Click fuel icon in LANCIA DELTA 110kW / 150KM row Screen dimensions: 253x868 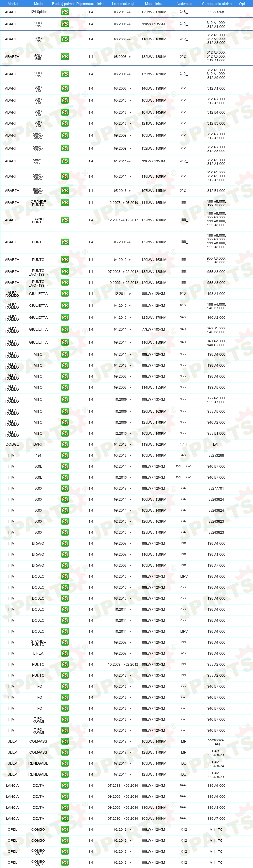65,807
